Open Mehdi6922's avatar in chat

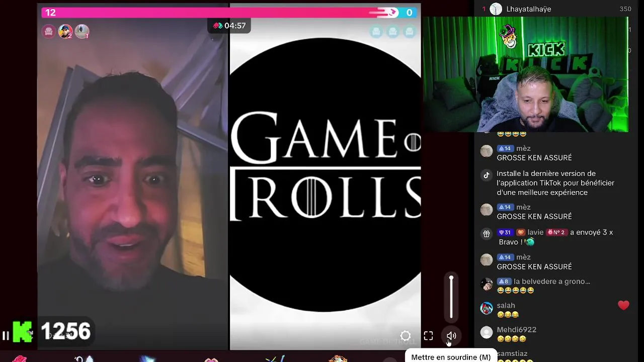coord(487,332)
